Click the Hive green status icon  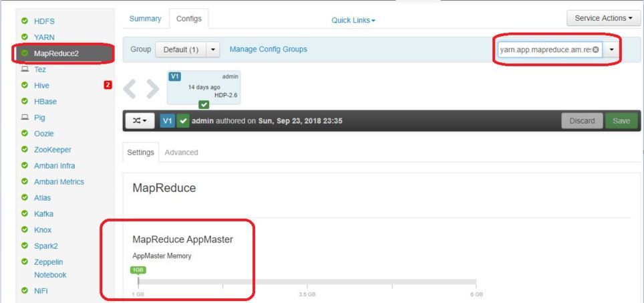click(x=25, y=85)
